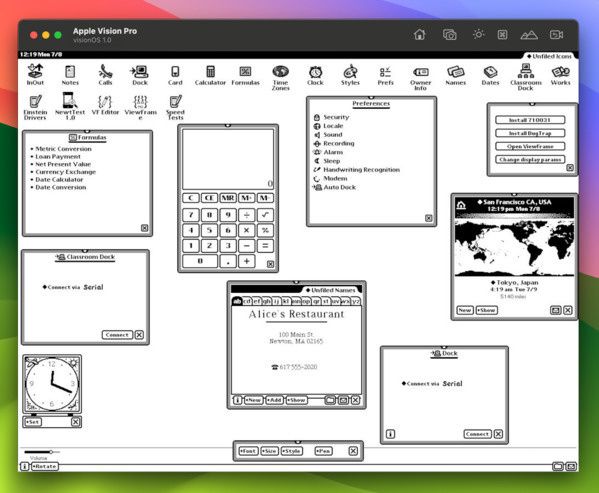This screenshot has width=599, height=493.
Task: Select the ab tab in Names
Action: (x=237, y=301)
